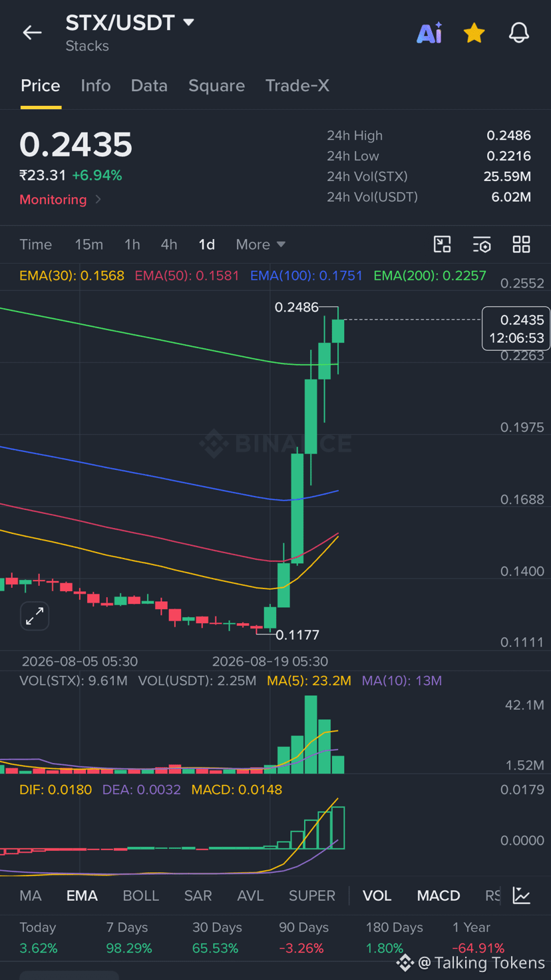
Task: Open price alert bell icon
Action: [519, 33]
